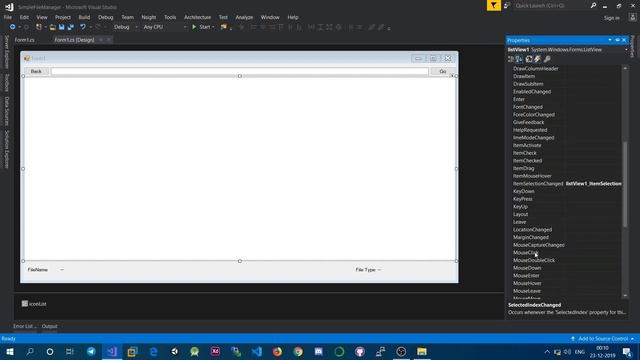Open the Build menu
The height and width of the screenshot is (360, 640).
(84, 17)
